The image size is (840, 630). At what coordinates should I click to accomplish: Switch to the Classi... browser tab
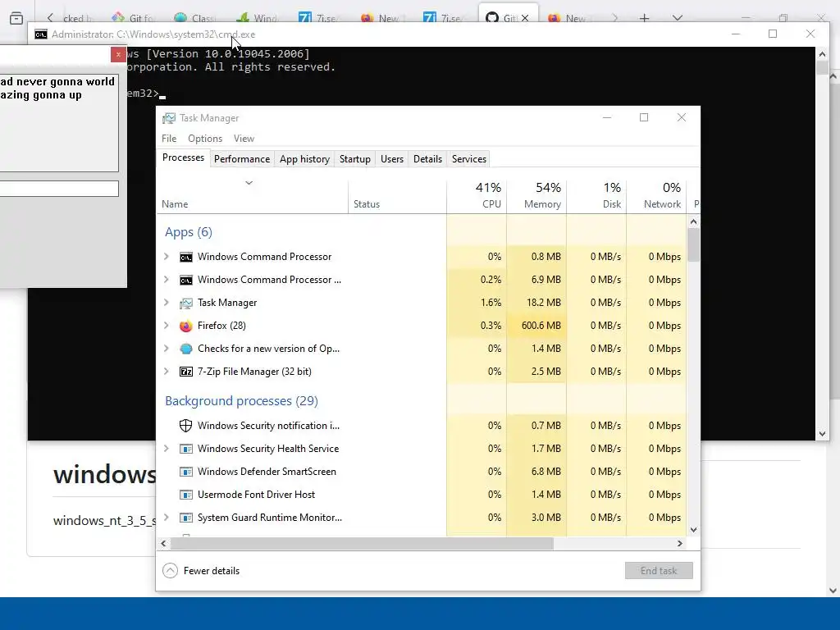(x=195, y=18)
